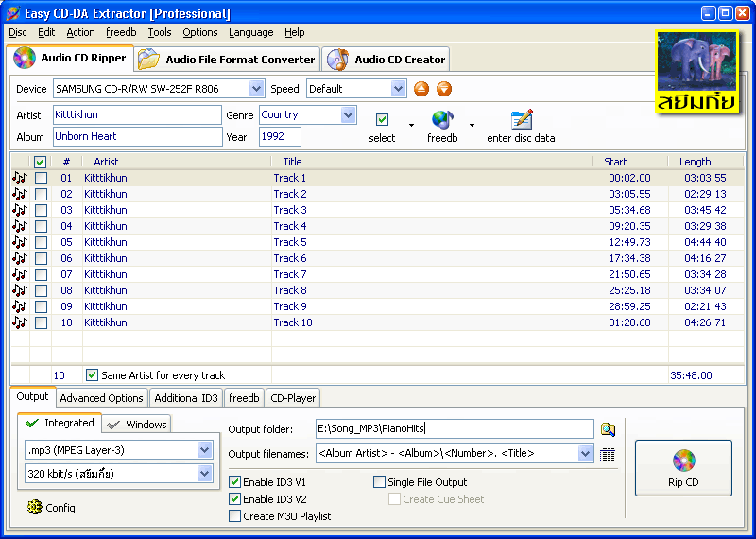The image size is (756, 539).
Task: Expand the select button arrow menu
Action: (411, 126)
